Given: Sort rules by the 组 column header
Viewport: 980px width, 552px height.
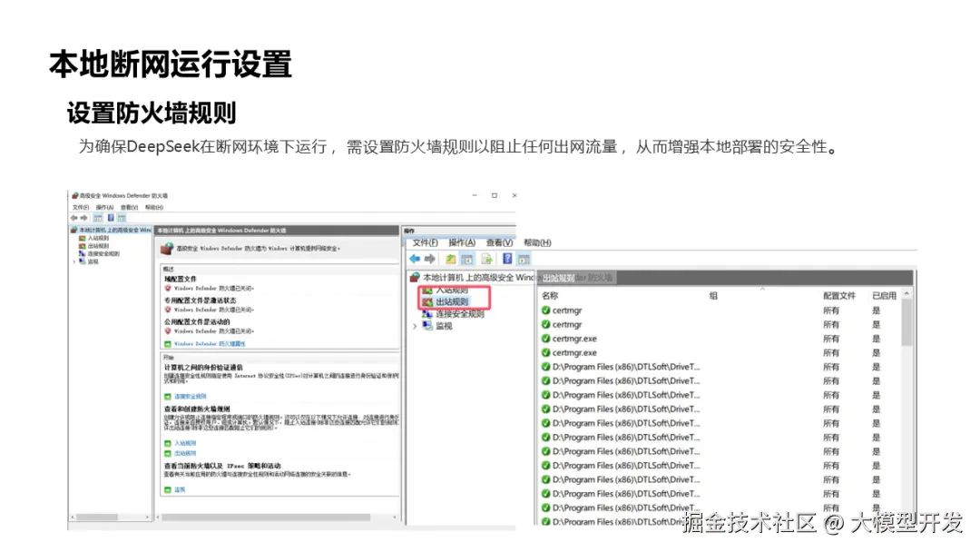Looking at the screenshot, I should point(713,296).
